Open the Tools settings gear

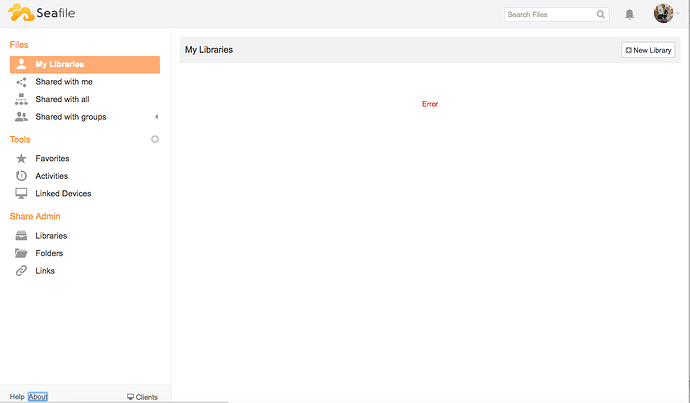point(155,139)
